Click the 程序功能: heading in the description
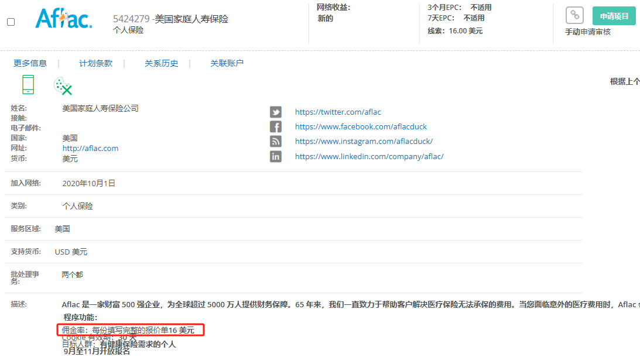The image size is (640, 364). (x=80, y=317)
